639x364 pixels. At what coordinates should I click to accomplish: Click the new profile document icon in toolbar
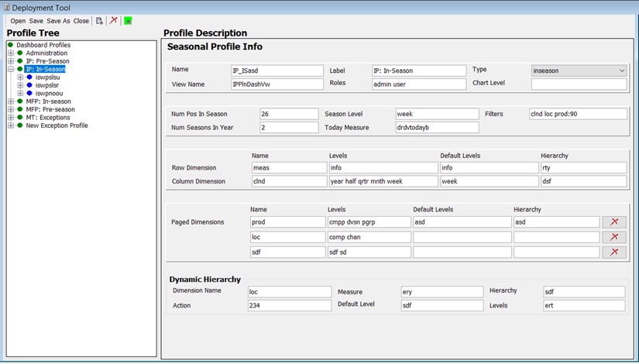pyautogui.click(x=99, y=21)
